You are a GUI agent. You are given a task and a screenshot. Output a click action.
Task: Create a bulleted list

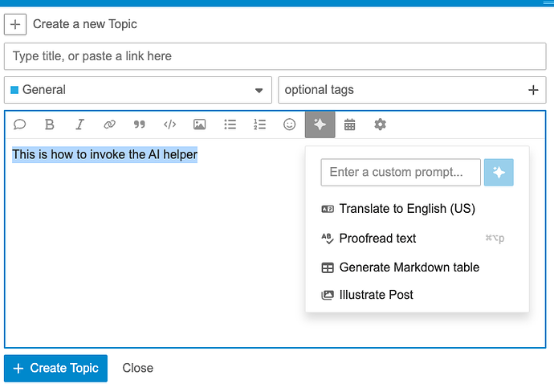(x=230, y=125)
